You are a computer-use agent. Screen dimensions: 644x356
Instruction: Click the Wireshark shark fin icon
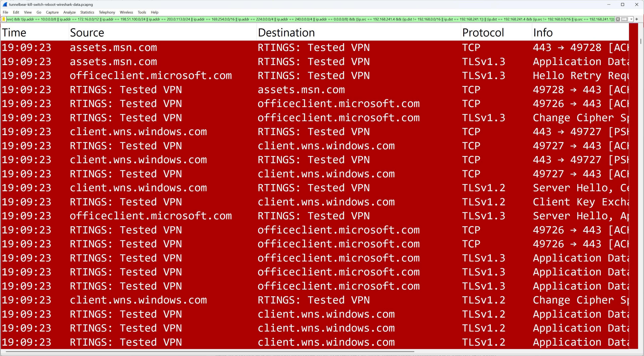click(5, 5)
